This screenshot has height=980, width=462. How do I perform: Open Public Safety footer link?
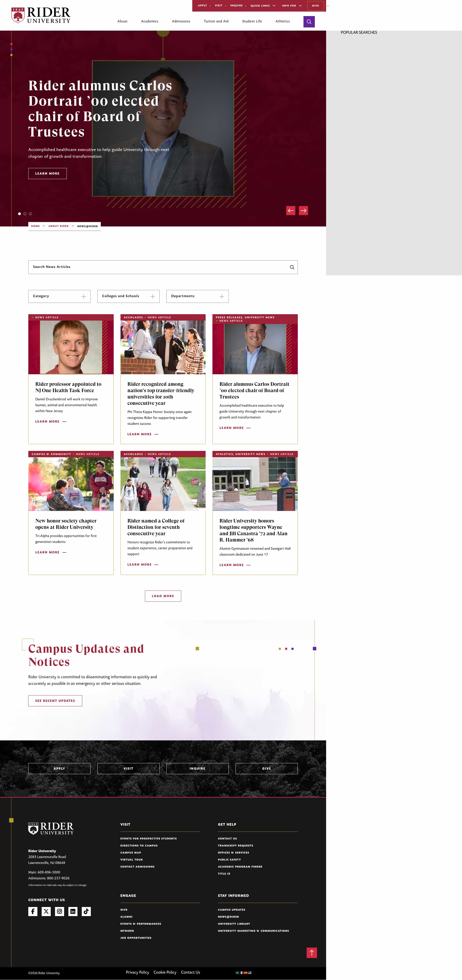pyautogui.click(x=229, y=859)
